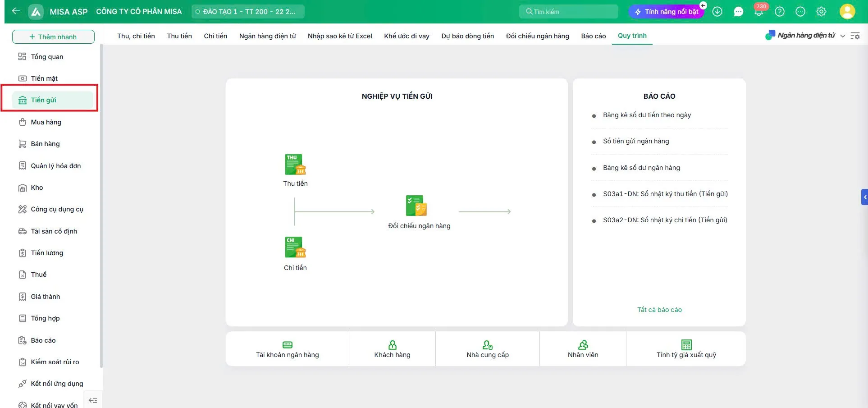Click the Tìm kiếm search field
Screen dimensions: 868x408
569,12
